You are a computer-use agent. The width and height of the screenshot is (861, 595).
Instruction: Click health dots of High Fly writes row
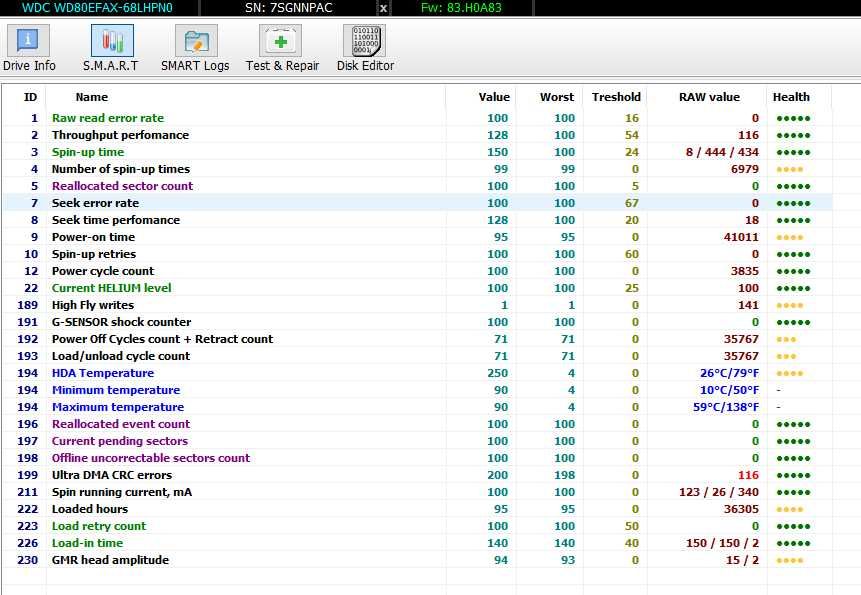[x=790, y=306]
